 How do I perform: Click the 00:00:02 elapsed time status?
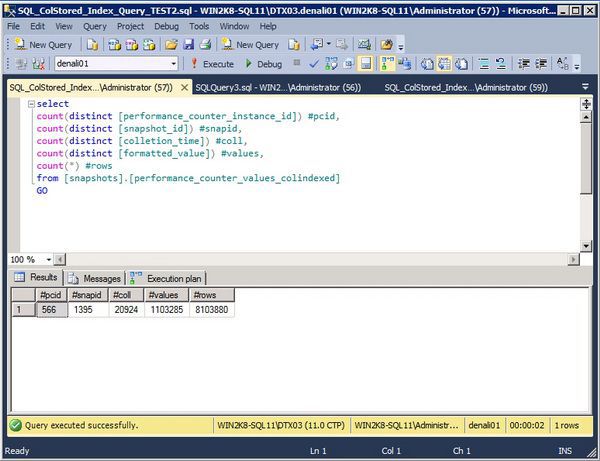(x=527, y=425)
